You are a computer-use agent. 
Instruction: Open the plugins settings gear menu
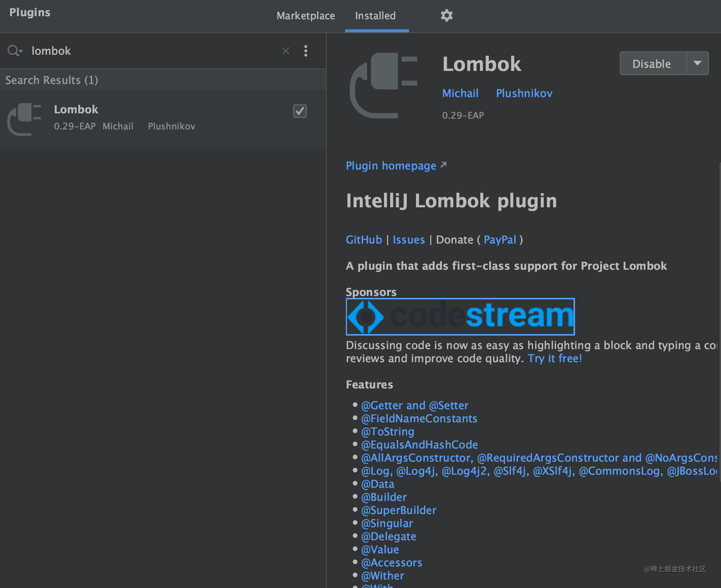[x=446, y=15]
